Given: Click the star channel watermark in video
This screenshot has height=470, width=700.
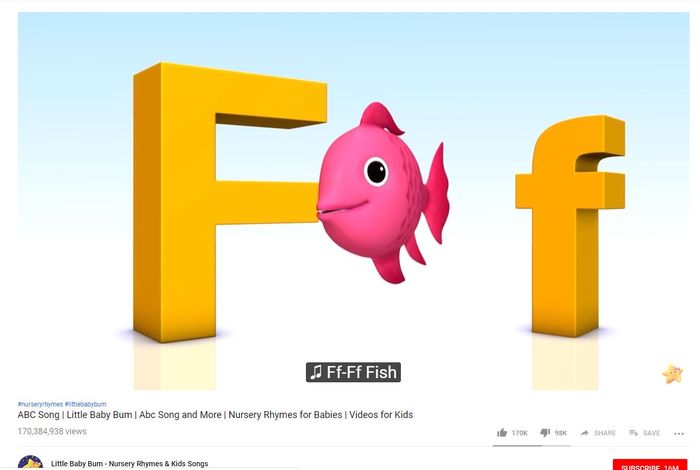Looking at the screenshot, I should (x=672, y=374).
